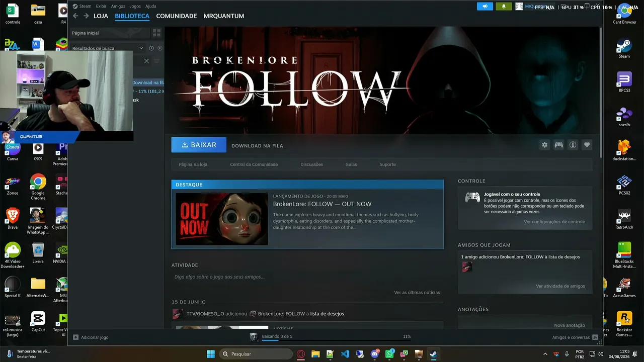
Task: Click the Steam forward navigation arrow
Action: (x=86, y=16)
